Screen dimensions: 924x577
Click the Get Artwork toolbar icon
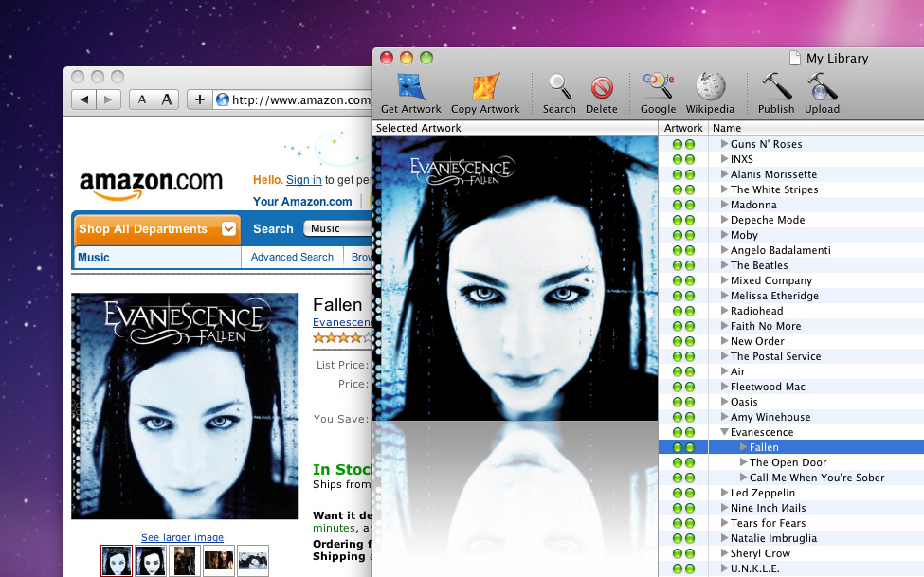[x=410, y=87]
